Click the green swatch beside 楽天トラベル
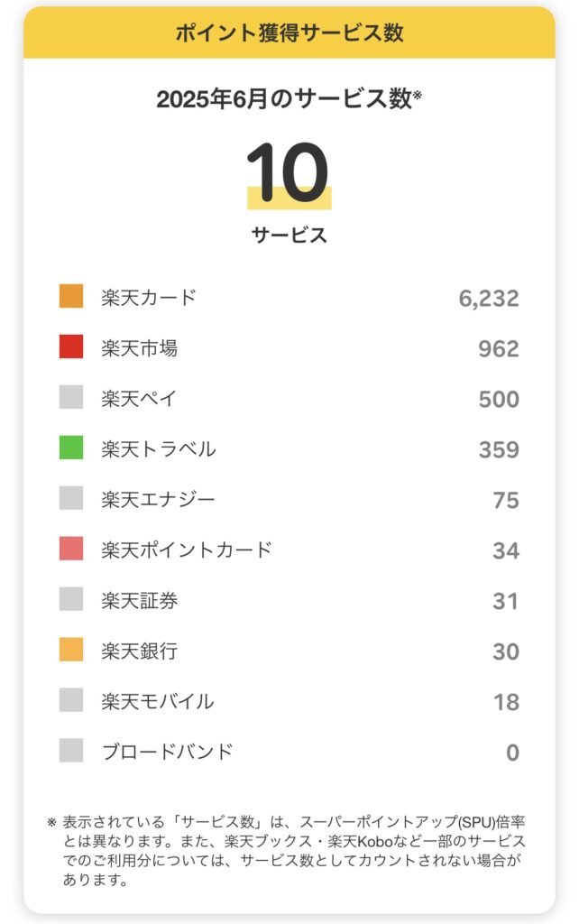579x924 pixels. pyautogui.click(x=71, y=448)
